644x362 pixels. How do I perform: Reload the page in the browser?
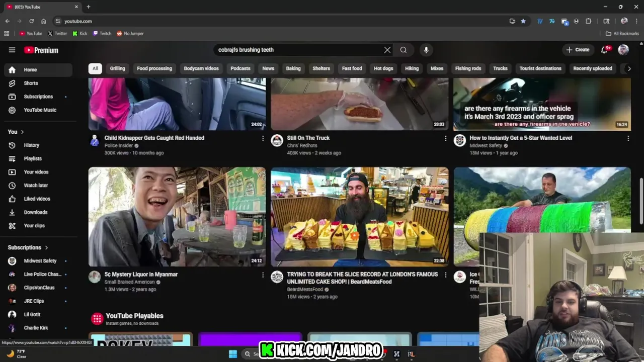[31, 21]
